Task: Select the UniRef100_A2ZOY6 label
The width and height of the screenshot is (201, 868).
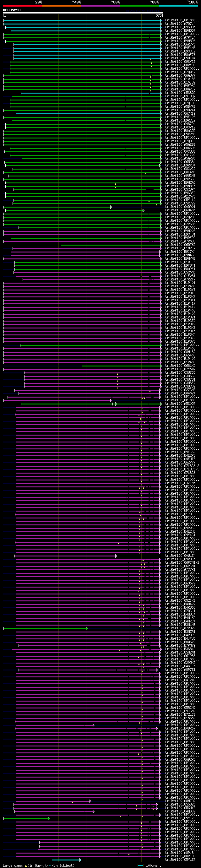Action: pyautogui.click(x=180, y=197)
